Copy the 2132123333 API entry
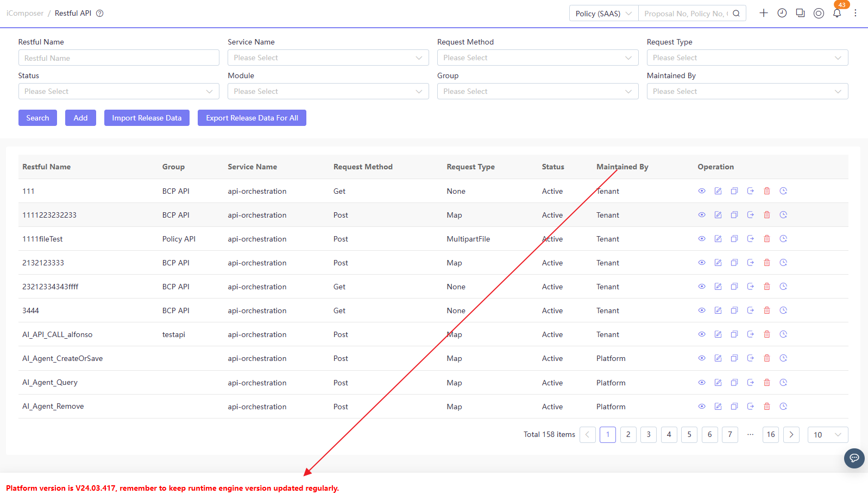The width and height of the screenshot is (868, 501). 734,263
